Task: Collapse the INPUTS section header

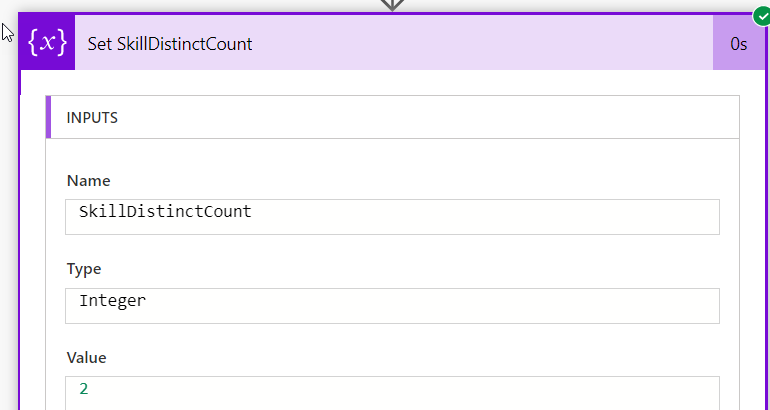Action: (392, 117)
